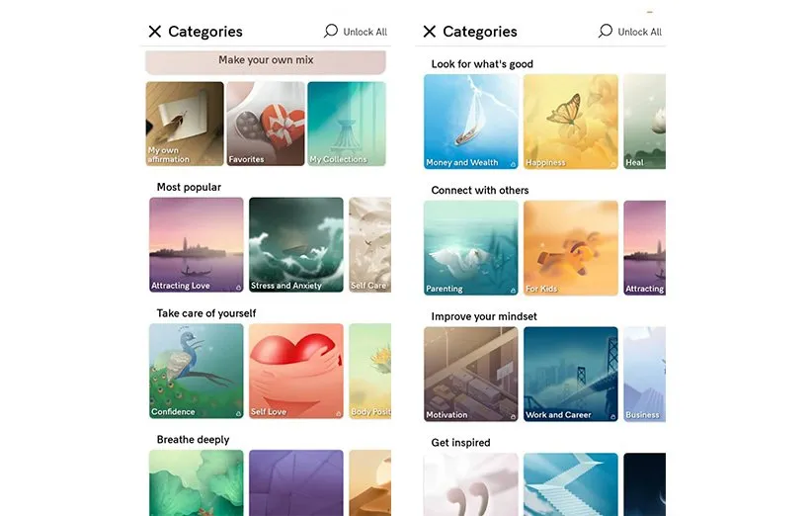Open the My own affirmation tile

185,124
